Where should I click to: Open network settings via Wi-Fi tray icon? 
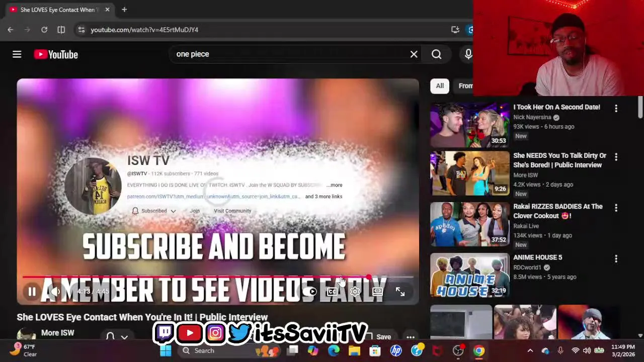coord(575,350)
